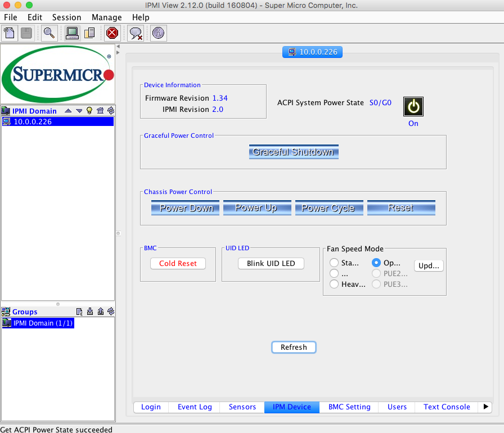Image resolution: width=504 pixels, height=433 pixels.
Task: Show more tabs with the right arrow
Action: 485,407
